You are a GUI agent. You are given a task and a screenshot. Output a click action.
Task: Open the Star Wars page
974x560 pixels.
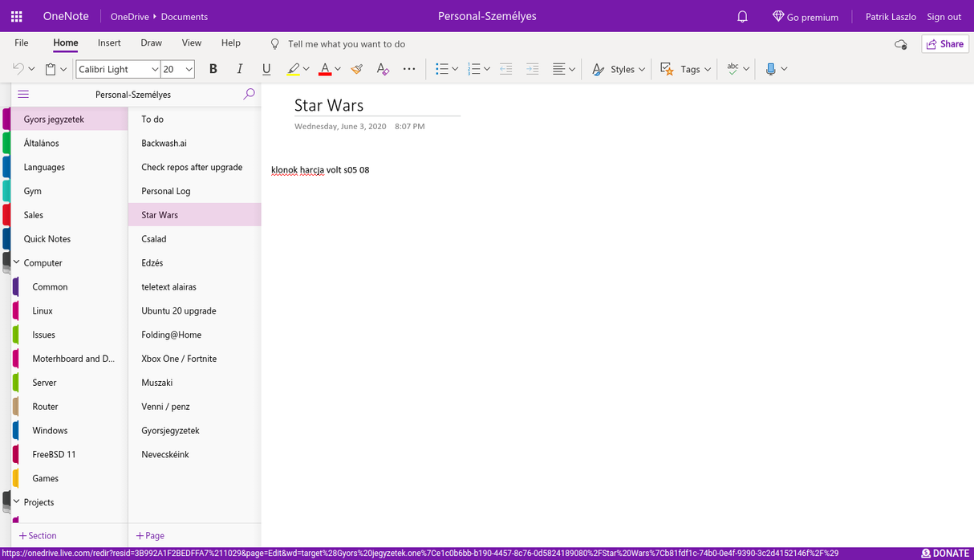pyautogui.click(x=159, y=214)
